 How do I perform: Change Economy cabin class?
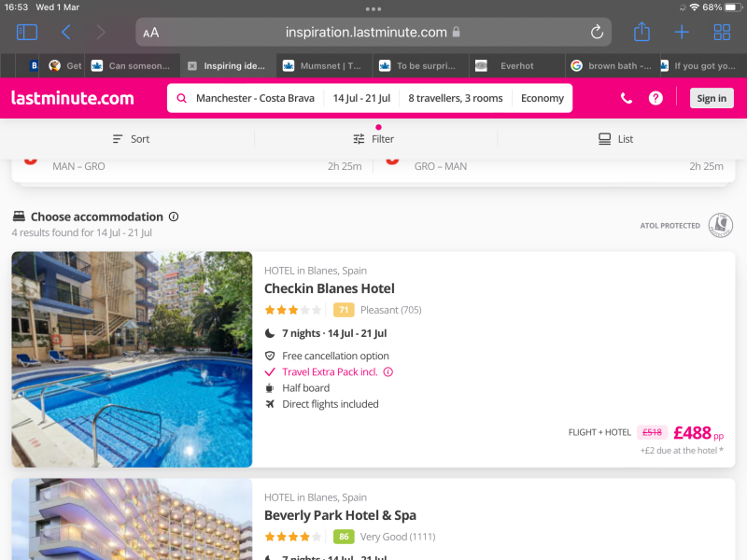click(x=543, y=98)
